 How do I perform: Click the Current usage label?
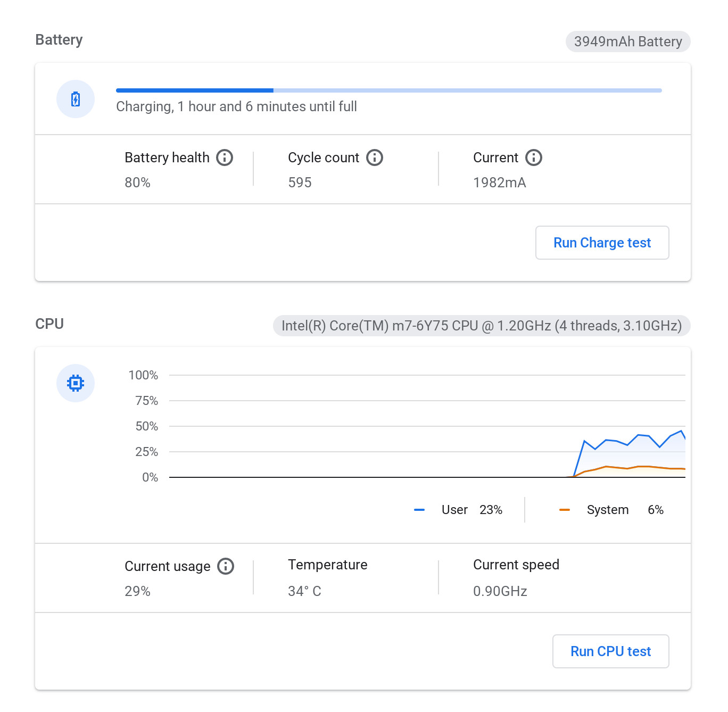pyautogui.click(x=168, y=566)
